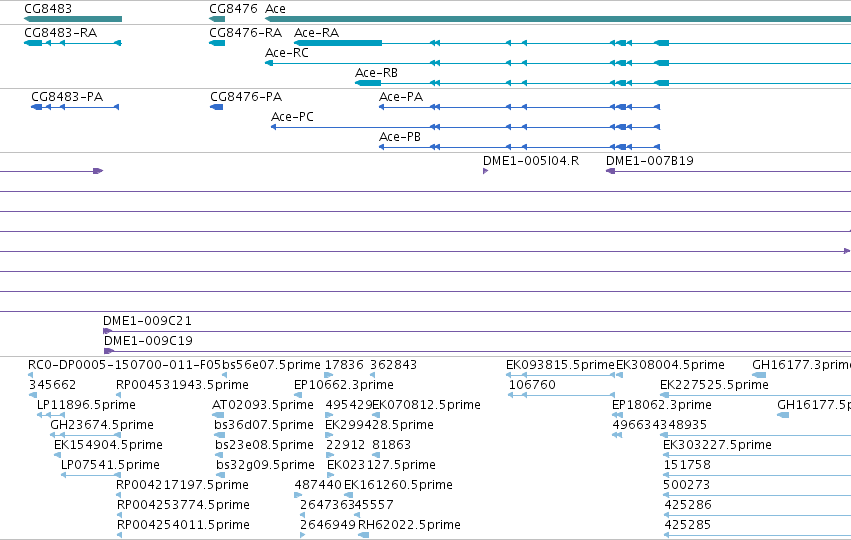The height and width of the screenshot is (540, 851).
Task: Click the bs36d07.5prime EST label
Action: [264, 425]
